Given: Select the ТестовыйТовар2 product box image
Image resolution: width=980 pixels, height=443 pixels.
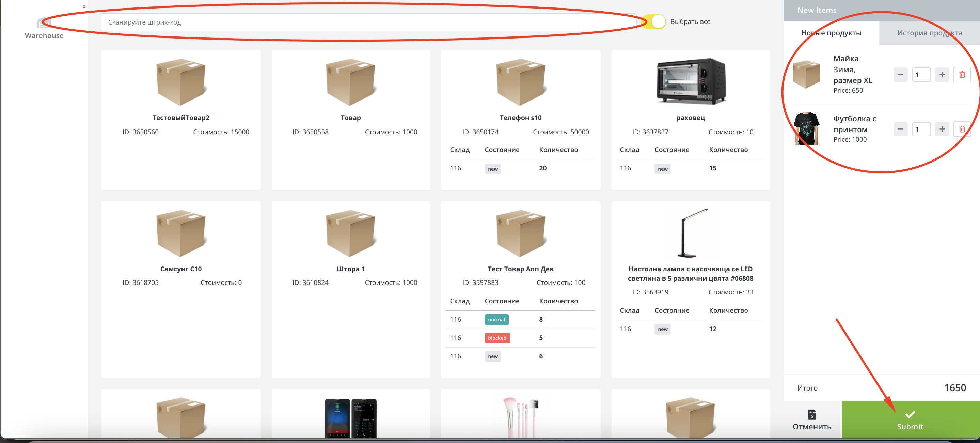Looking at the screenshot, I should pos(181,82).
